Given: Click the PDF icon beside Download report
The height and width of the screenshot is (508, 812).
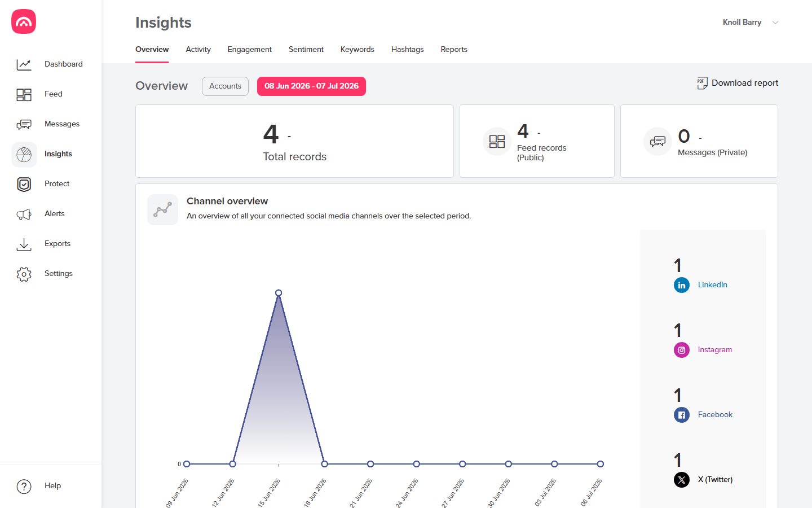Looking at the screenshot, I should tap(702, 83).
